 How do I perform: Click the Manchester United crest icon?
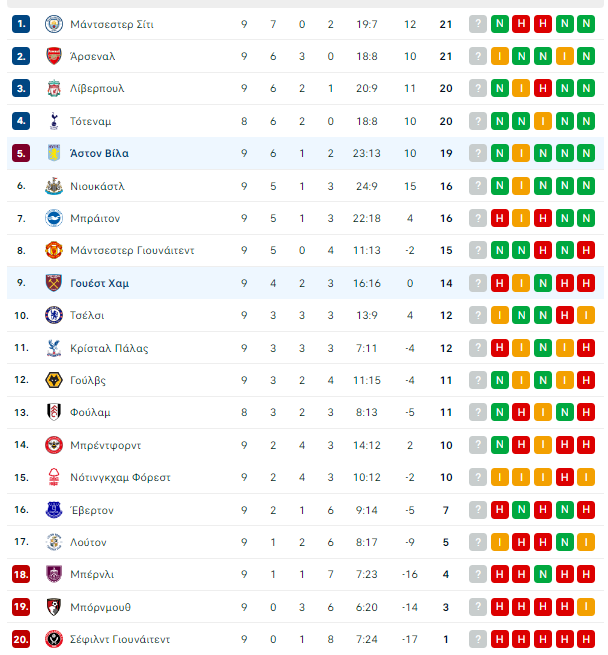coord(53,250)
